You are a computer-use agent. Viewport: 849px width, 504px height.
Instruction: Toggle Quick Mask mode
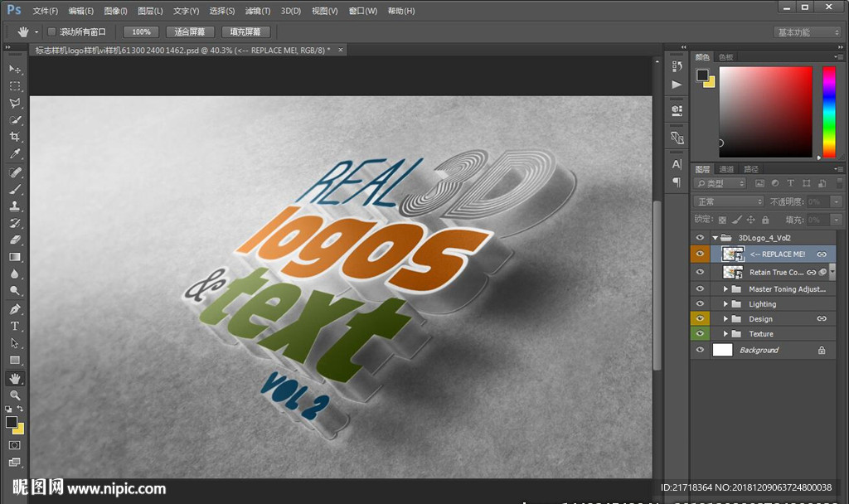15,445
